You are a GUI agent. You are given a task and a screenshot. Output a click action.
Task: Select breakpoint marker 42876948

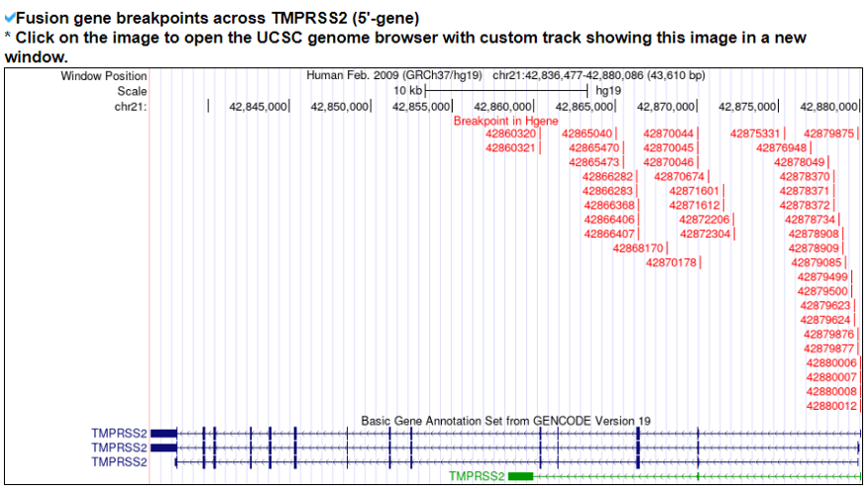point(782,147)
